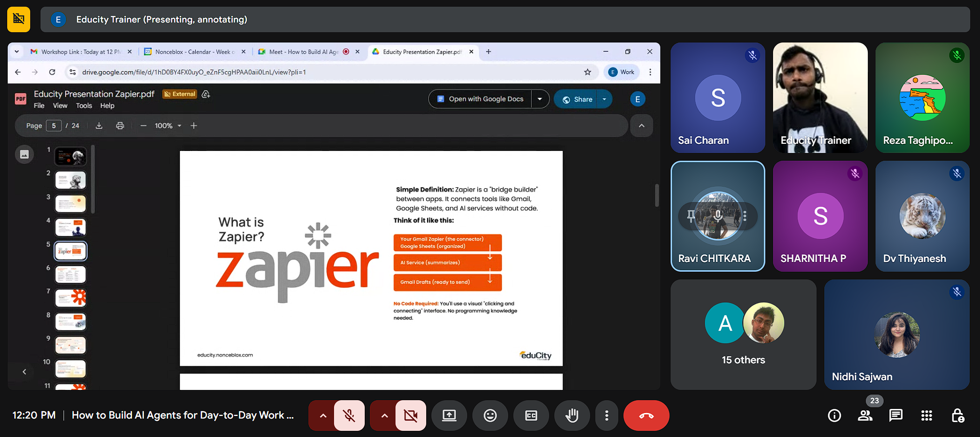
Task: Toggle closed captions button
Action: tap(531, 416)
